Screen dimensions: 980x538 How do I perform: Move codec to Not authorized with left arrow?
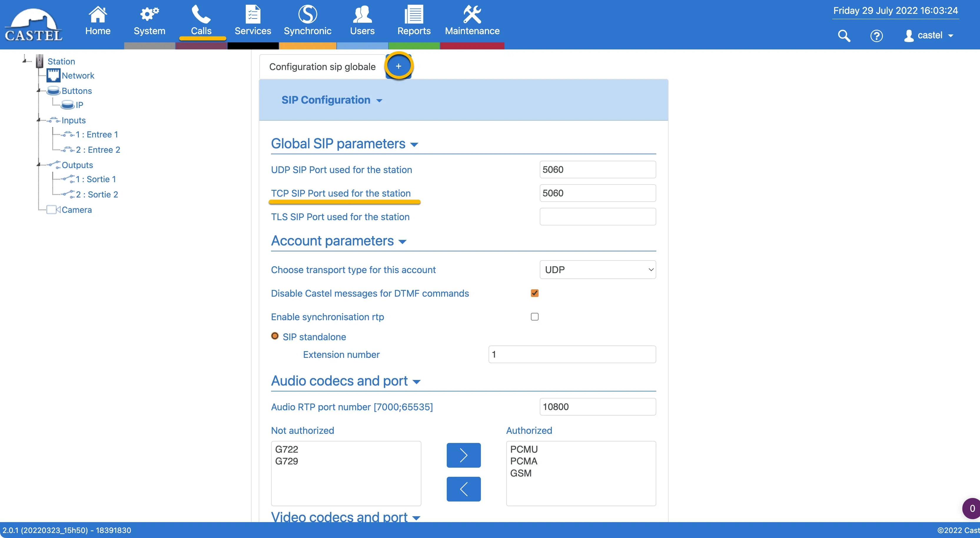[x=464, y=489]
